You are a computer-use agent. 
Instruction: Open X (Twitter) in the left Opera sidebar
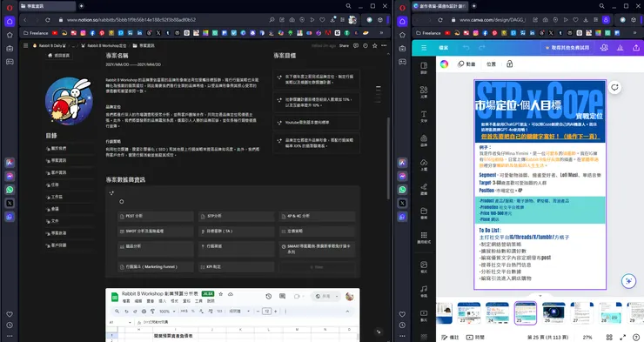click(x=10, y=204)
